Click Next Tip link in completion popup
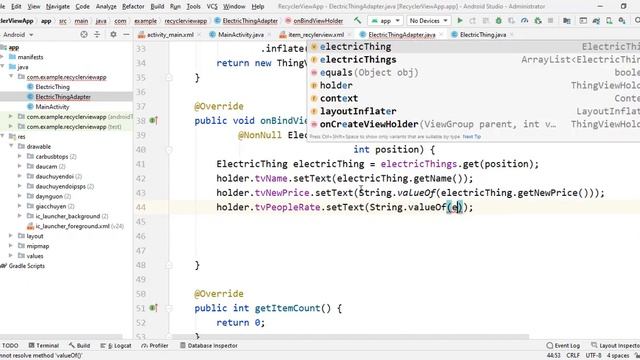Screen dimensions: 640x360 [471, 136]
